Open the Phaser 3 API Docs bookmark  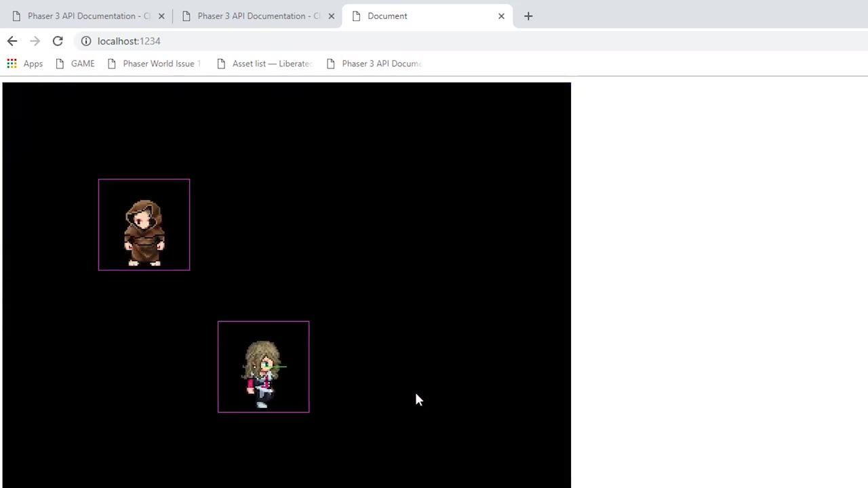[374, 64]
